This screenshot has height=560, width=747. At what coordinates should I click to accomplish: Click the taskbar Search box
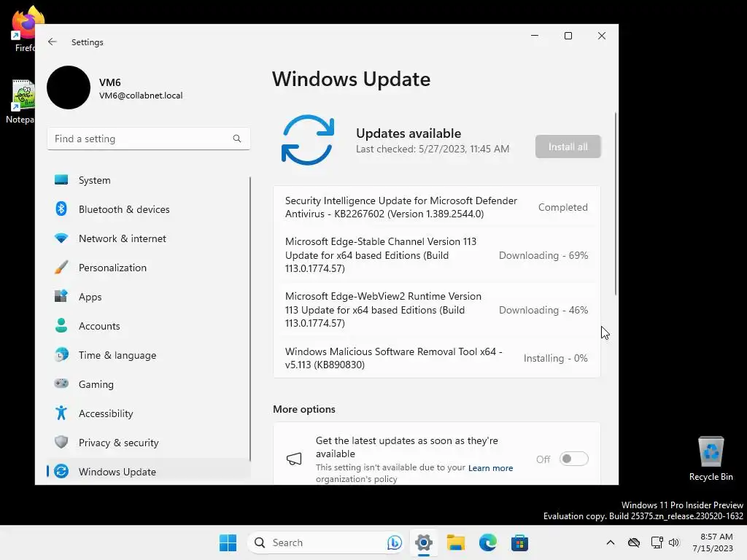pos(326,542)
